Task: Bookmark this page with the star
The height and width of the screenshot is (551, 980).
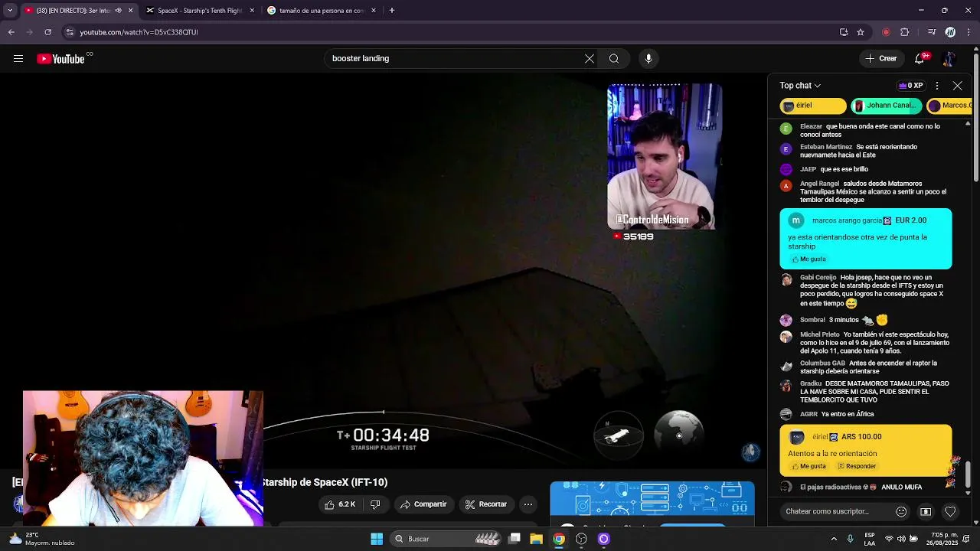Action: tap(861, 32)
